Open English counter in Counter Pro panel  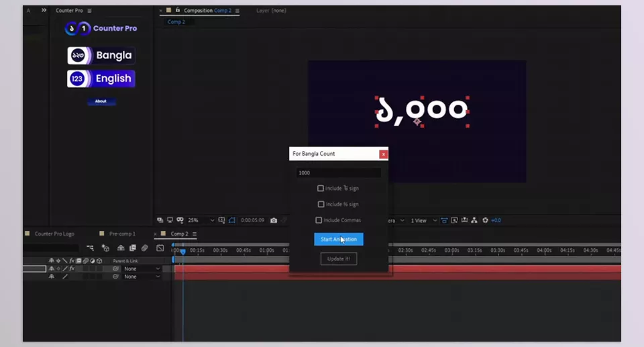click(x=101, y=79)
